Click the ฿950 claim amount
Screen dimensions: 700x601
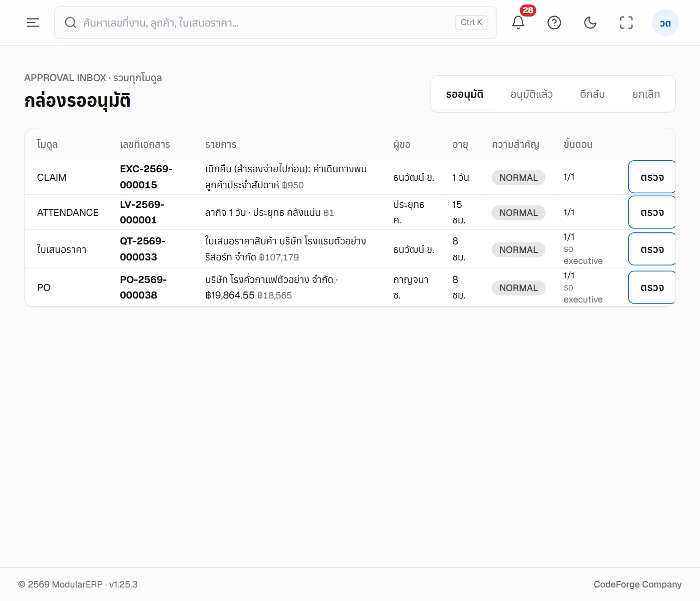293,185
